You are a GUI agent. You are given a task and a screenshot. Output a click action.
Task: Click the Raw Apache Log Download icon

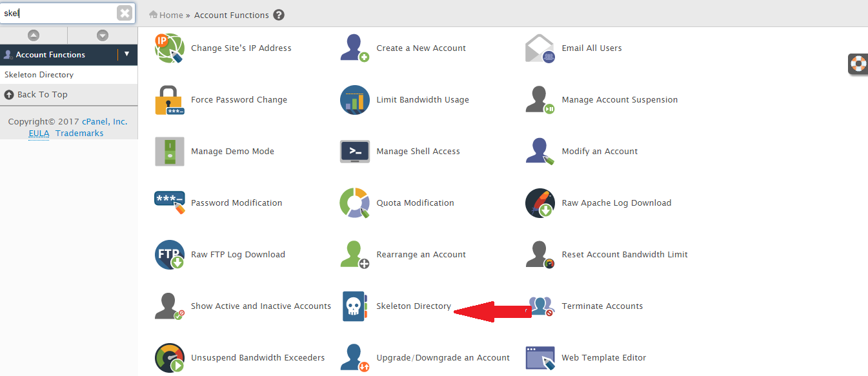pyautogui.click(x=540, y=203)
